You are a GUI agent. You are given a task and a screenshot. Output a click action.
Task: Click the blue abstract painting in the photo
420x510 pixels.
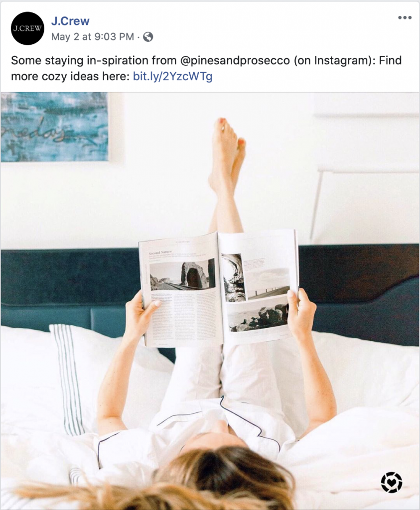click(x=54, y=127)
